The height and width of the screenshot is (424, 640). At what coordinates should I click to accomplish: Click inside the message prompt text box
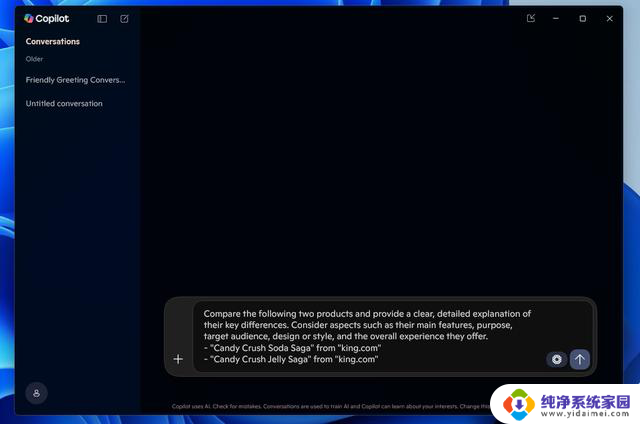coord(392,337)
